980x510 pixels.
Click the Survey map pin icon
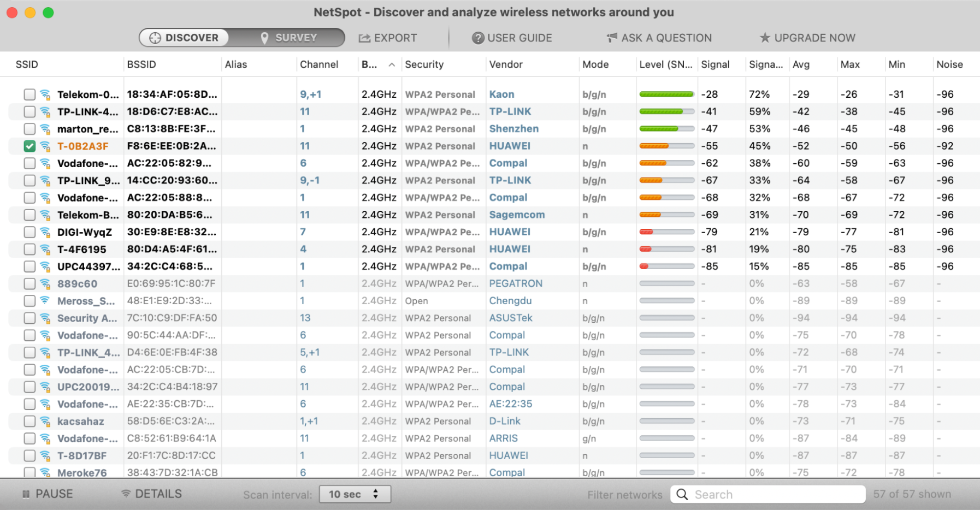[x=264, y=38]
